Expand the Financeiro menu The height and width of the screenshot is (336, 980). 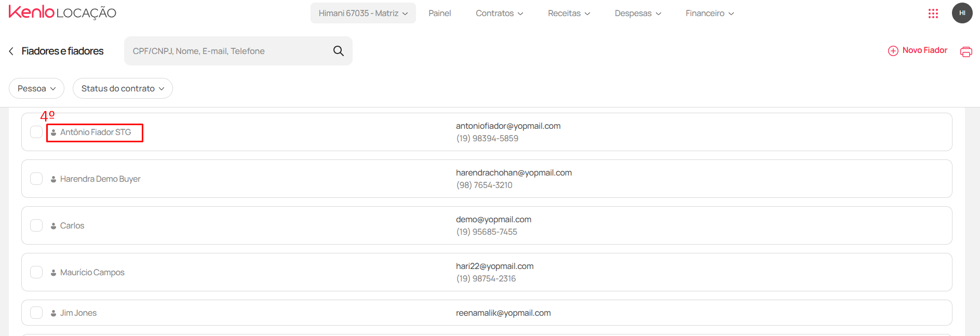(709, 13)
